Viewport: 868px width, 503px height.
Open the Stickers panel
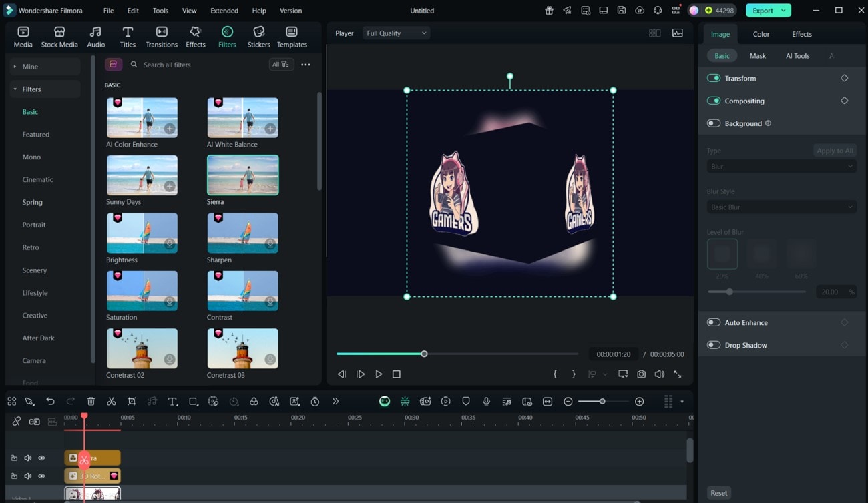(x=259, y=37)
